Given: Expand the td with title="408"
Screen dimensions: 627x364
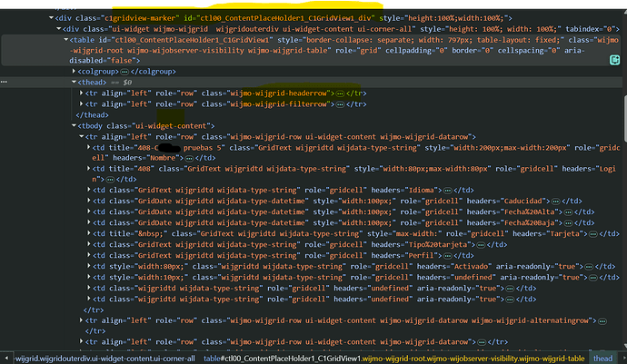Looking at the screenshot, I should click(89, 169).
